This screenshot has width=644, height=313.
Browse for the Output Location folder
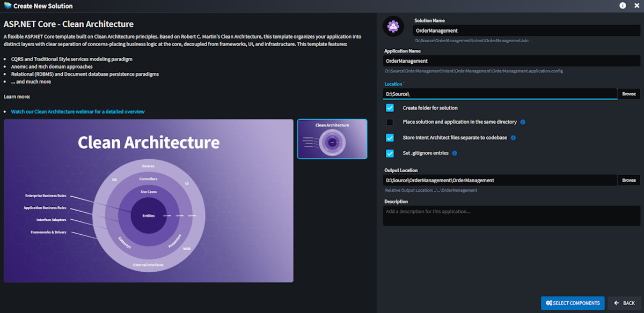pos(628,181)
